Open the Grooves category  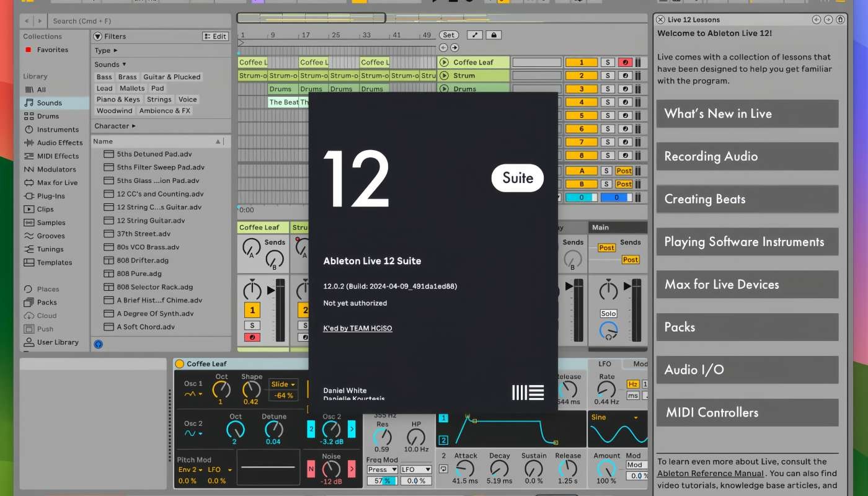coord(51,236)
